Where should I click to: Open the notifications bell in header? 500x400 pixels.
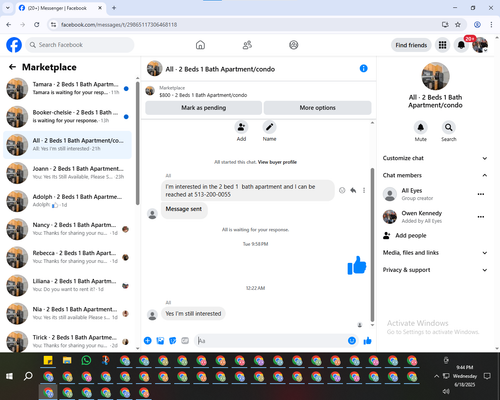tap(461, 45)
